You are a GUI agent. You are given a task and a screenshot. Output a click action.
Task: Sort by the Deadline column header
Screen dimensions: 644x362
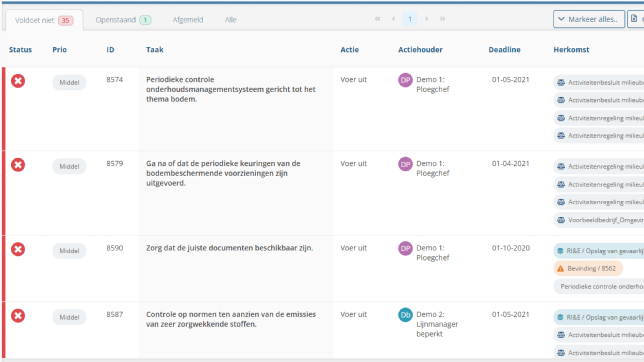click(x=504, y=50)
